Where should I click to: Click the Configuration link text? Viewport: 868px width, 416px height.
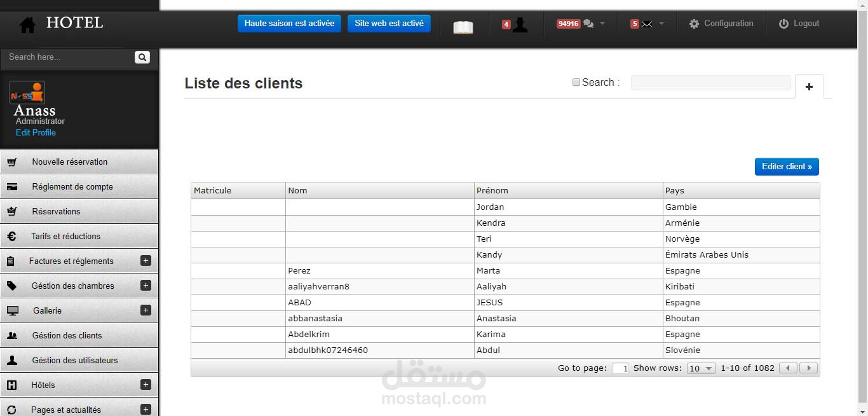coord(729,24)
